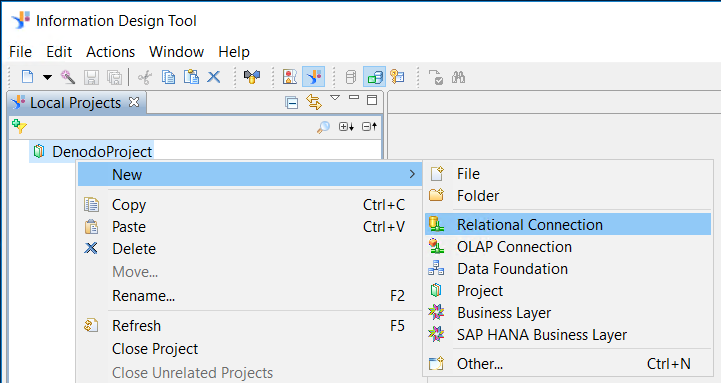Click the Save All toolbar icon
This screenshot has width=721, height=383.
pos(114,77)
